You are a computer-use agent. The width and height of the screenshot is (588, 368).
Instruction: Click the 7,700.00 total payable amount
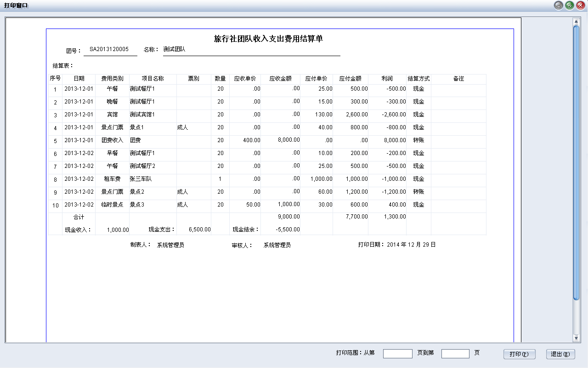356,217
